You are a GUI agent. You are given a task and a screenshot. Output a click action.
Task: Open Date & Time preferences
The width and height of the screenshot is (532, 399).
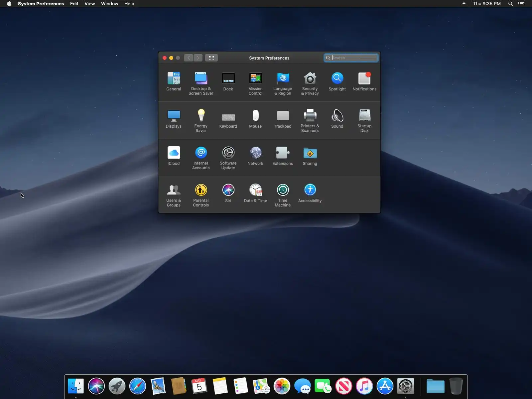tap(255, 193)
